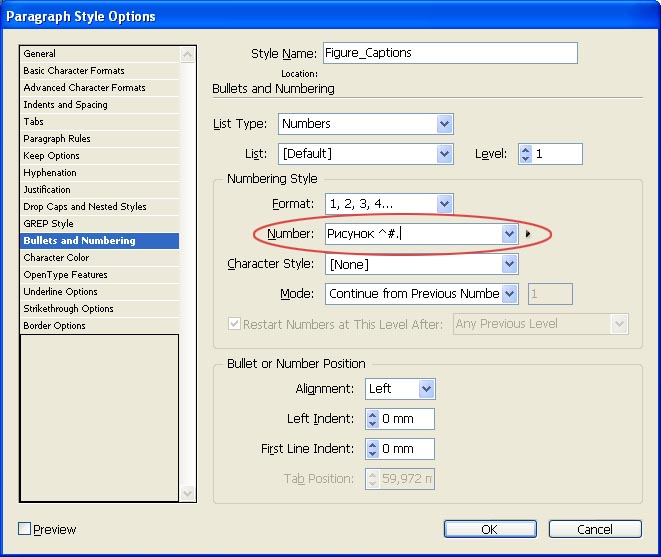661x557 pixels.
Task: Select Strikethrough Options category
Action: (99, 309)
